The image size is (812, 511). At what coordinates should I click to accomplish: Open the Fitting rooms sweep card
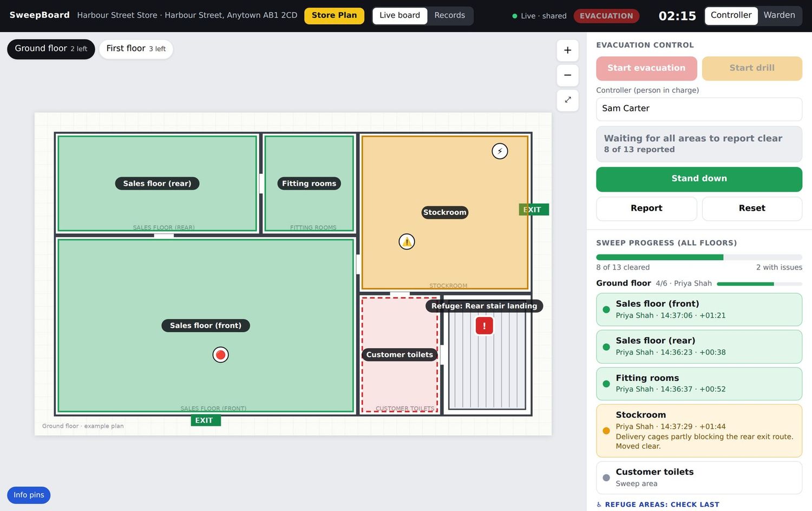point(699,384)
